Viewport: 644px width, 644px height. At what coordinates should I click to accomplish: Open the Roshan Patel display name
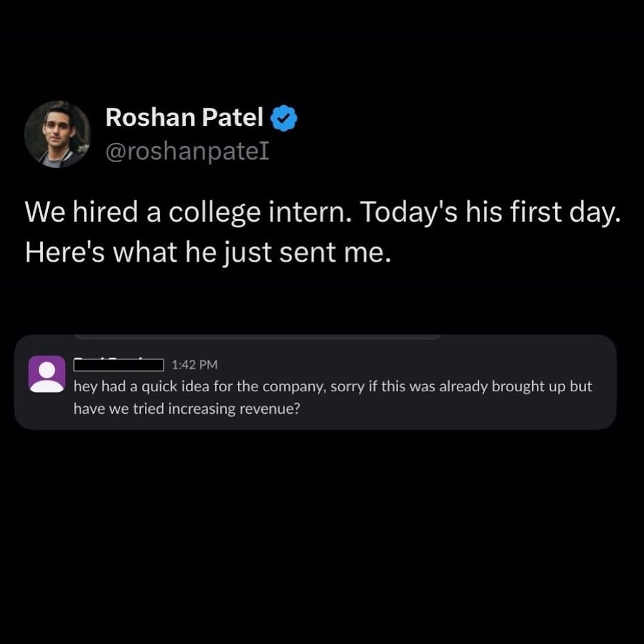click(184, 118)
